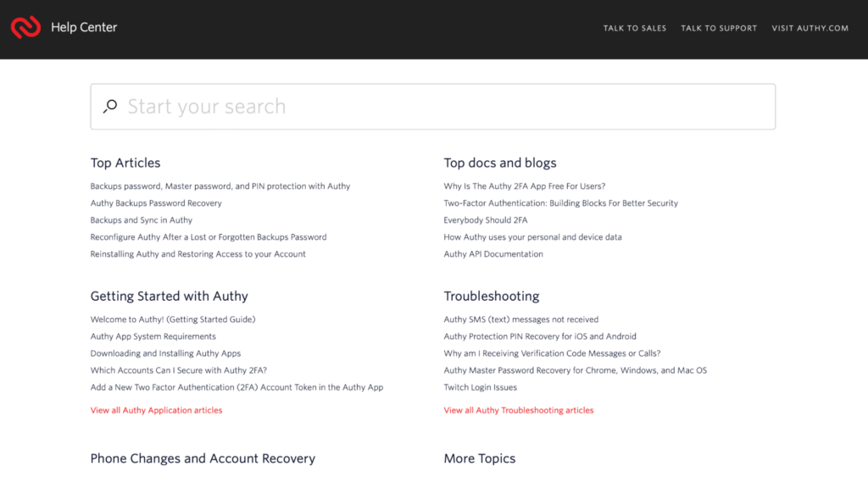868x477 pixels.
Task: Open Reconfigure Authy After a Lost Password article
Action: 209,237
